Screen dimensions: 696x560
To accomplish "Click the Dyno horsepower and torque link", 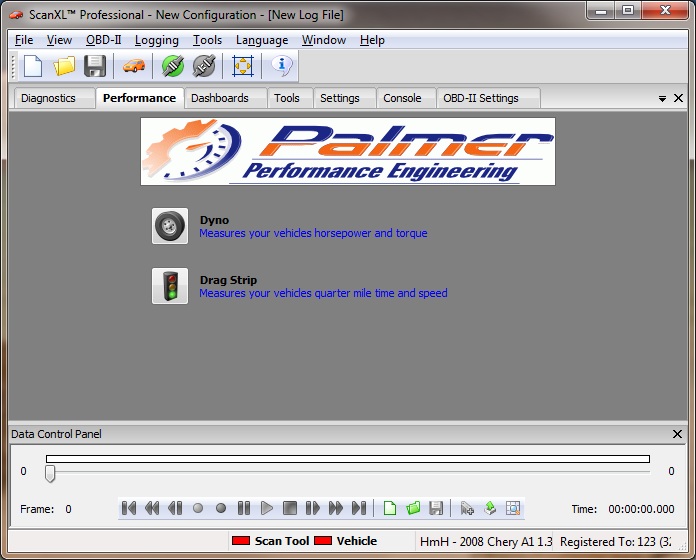I will (x=313, y=233).
